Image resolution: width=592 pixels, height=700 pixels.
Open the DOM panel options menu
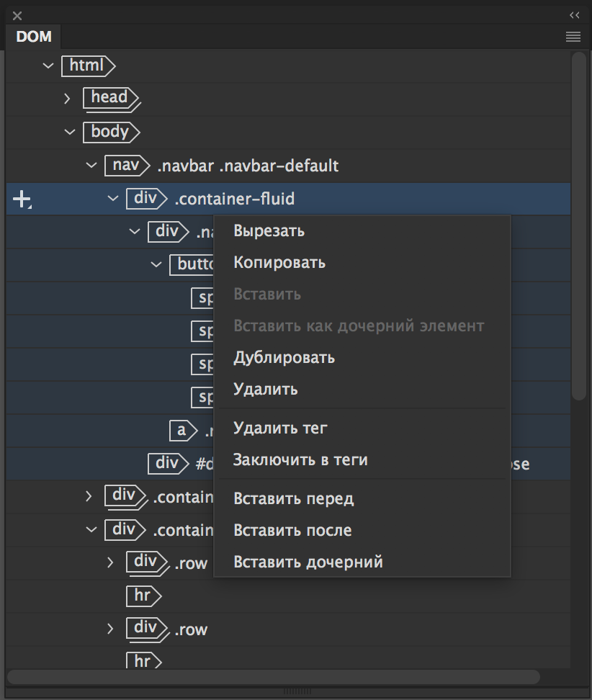pos(573,37)
